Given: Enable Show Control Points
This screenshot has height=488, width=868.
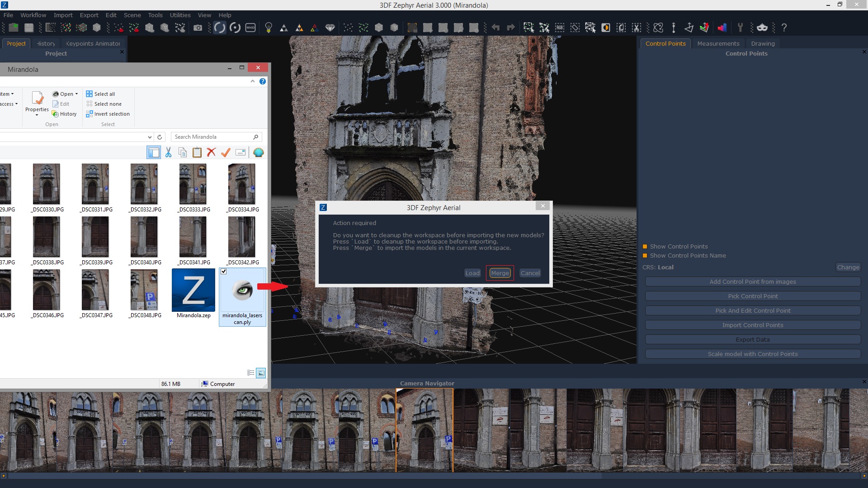Looking at the screenshot, I should 645,247.
